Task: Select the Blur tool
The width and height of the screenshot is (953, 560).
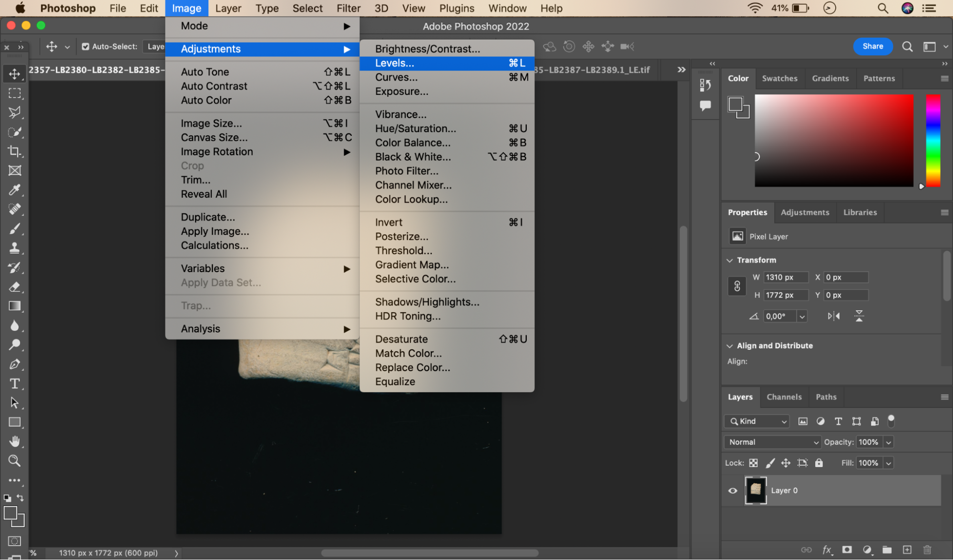Action: pyautogui.click(x=14, y=326)
